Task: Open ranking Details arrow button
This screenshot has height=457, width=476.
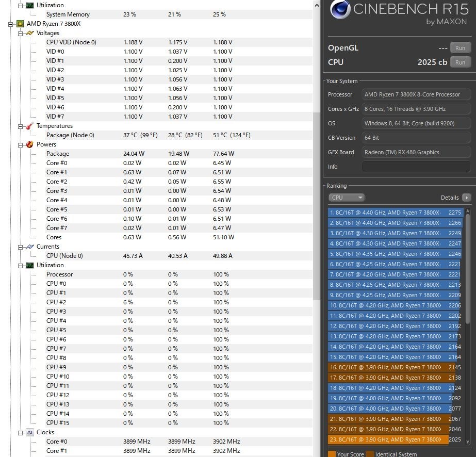Action: tap(467, 198)
